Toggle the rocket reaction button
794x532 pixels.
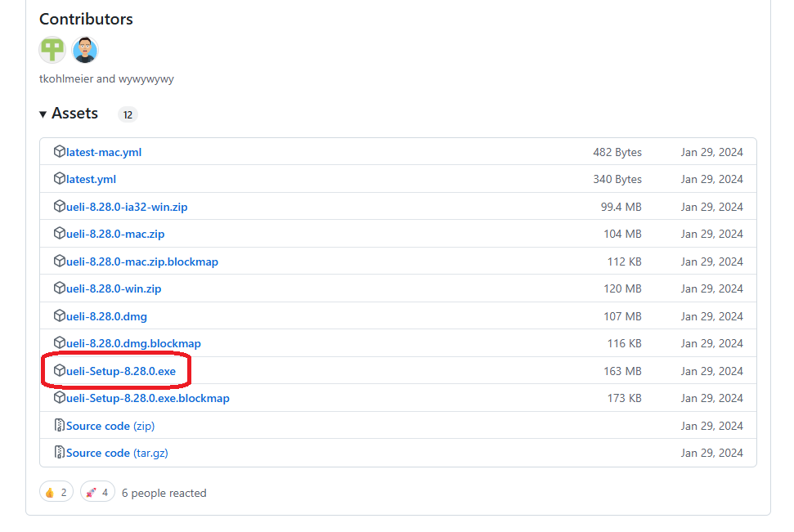pos(97,492)
